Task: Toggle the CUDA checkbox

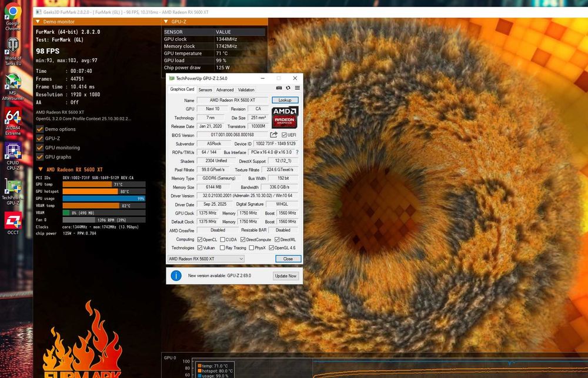Action: click(x=223, y=240)
